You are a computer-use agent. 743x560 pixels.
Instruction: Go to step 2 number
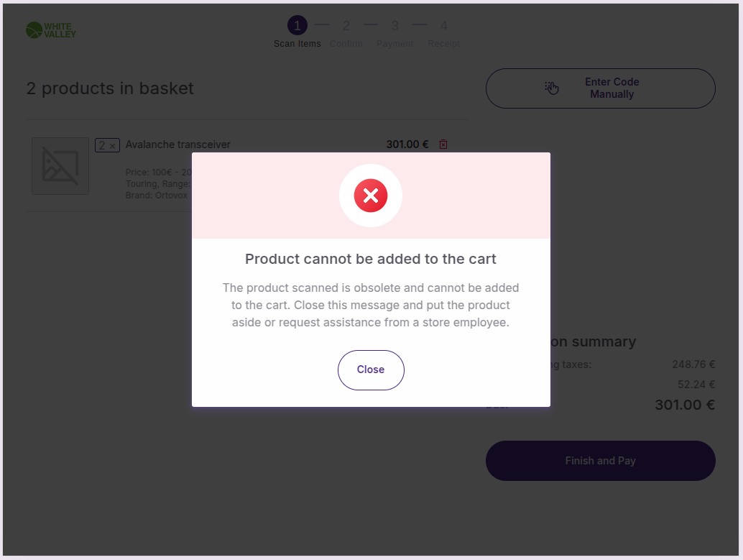pos(346,26)
